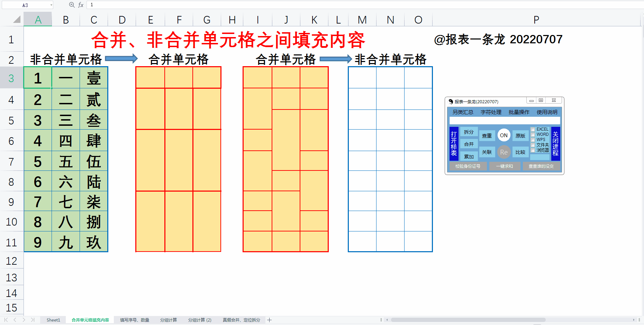Select the 合并单元格填充内容 sheet tab
644x325 pixels.
coord(90,320)
